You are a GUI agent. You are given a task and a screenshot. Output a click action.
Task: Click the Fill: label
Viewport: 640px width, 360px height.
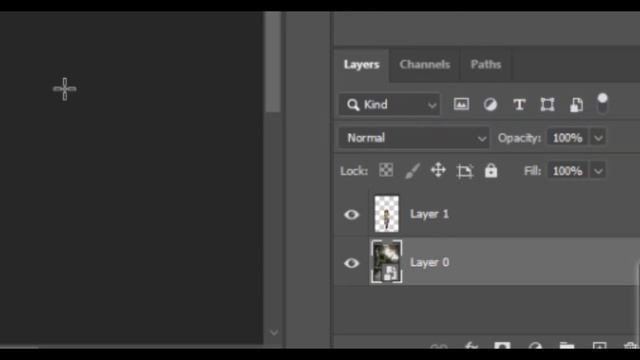pos(532,171)
